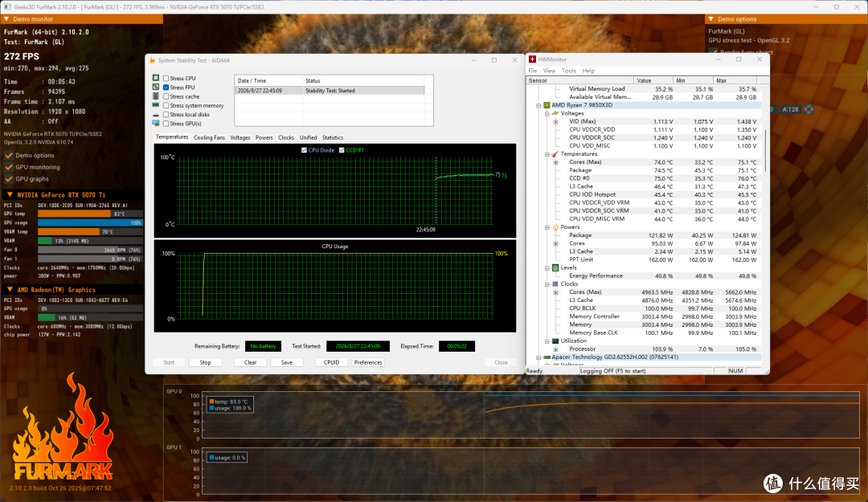868x502 pixels.
Task: Switch to the Cooling Fans tab
Action: [x=209, y=138]
